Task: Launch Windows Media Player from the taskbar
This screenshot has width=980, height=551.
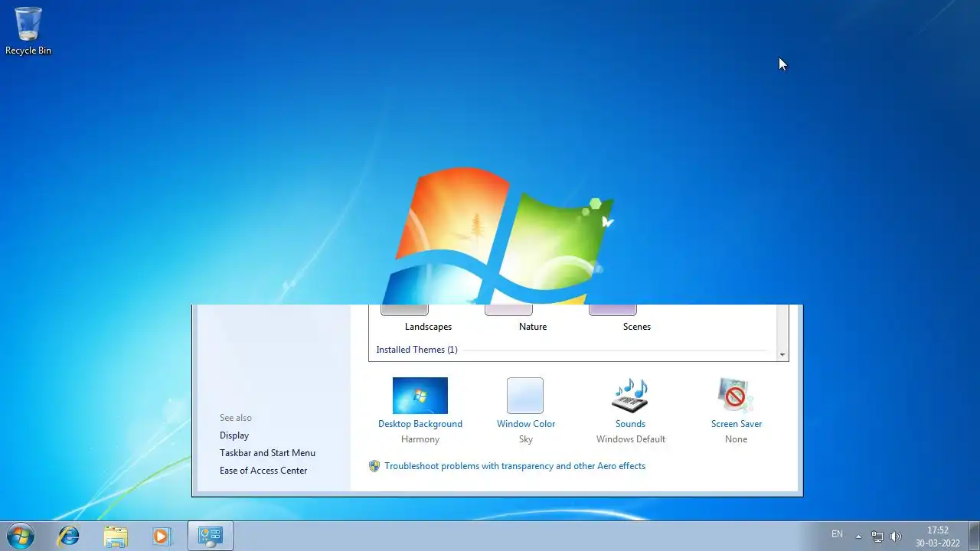Action: click(162, 536)
